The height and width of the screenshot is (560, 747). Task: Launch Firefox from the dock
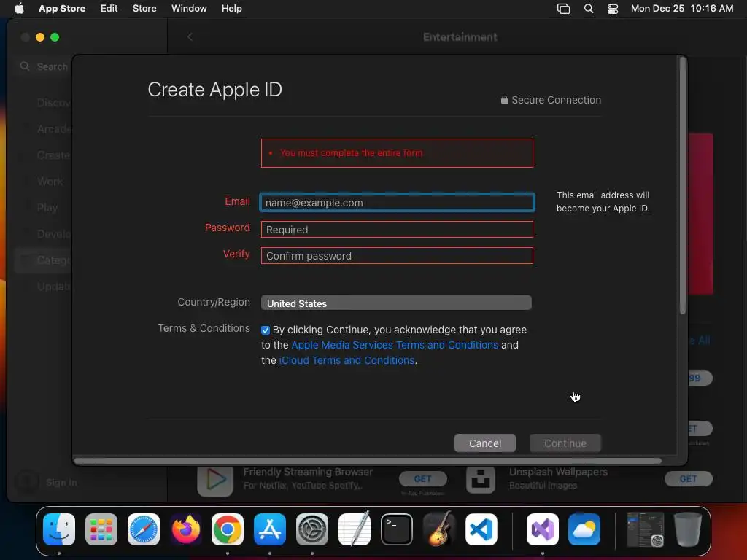point(186,529)
